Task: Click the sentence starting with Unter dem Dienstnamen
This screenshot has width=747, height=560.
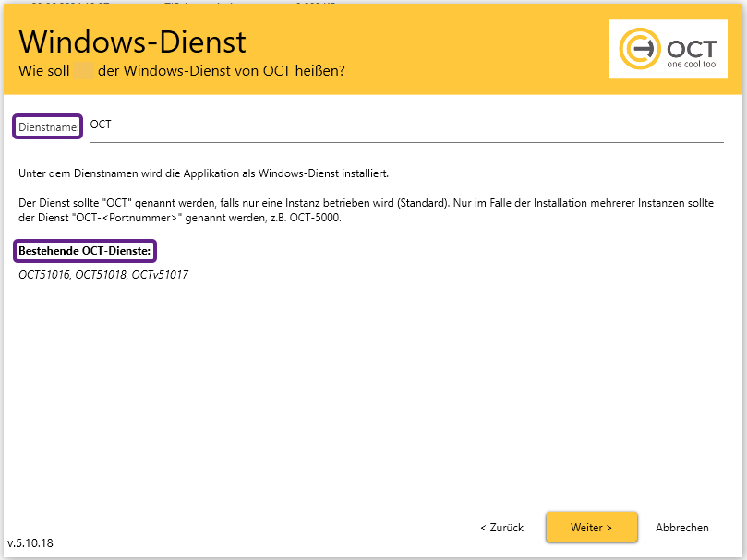Action: (203, 173)
